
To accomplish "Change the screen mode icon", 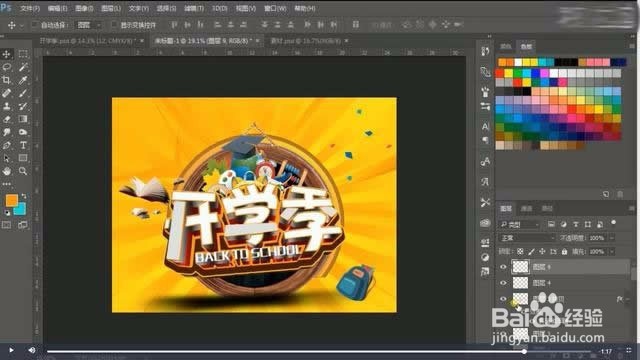I will click(x=23, y=225).
